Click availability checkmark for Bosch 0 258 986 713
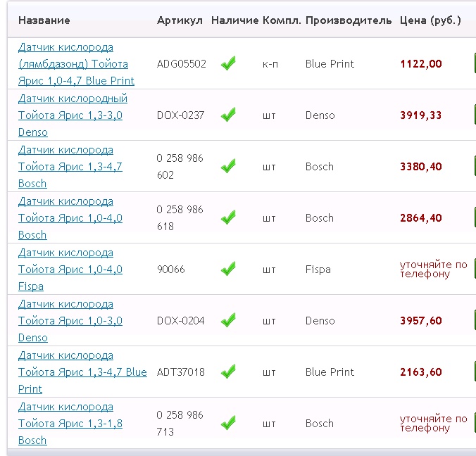Image resolution: width=476 pixels, height=456 pixels. [228, 424]
